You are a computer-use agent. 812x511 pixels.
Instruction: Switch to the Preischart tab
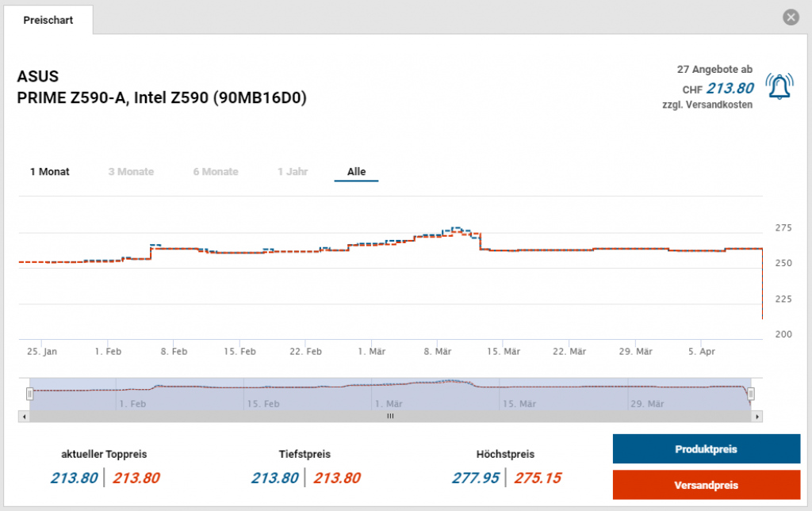click(x=48, y=21)
